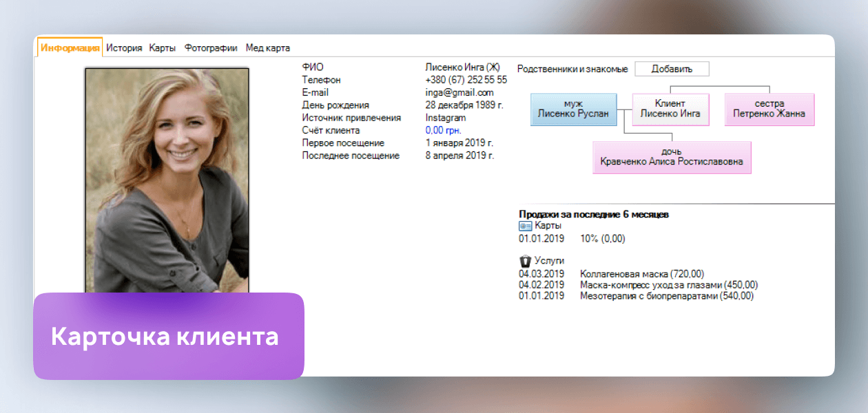This screenshot has width=868, height=413.
Task: Click the Услуги section bucket icon
Action: click(525, 261)
